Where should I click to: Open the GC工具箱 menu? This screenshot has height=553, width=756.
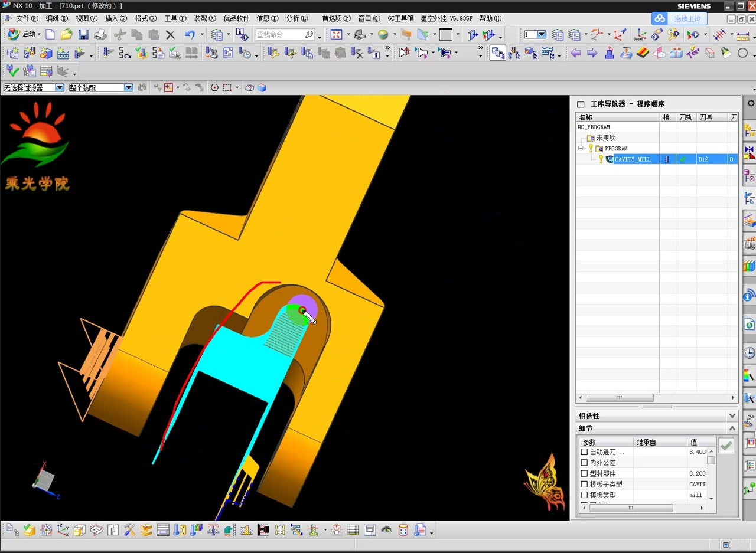[x=400, y=18]
